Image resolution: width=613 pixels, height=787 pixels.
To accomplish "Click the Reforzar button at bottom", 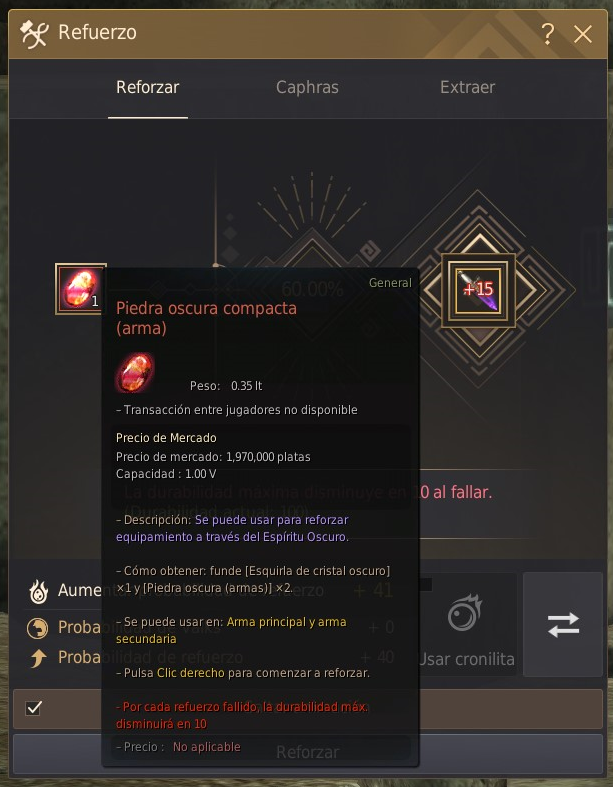I will click(x=308, y=753).
